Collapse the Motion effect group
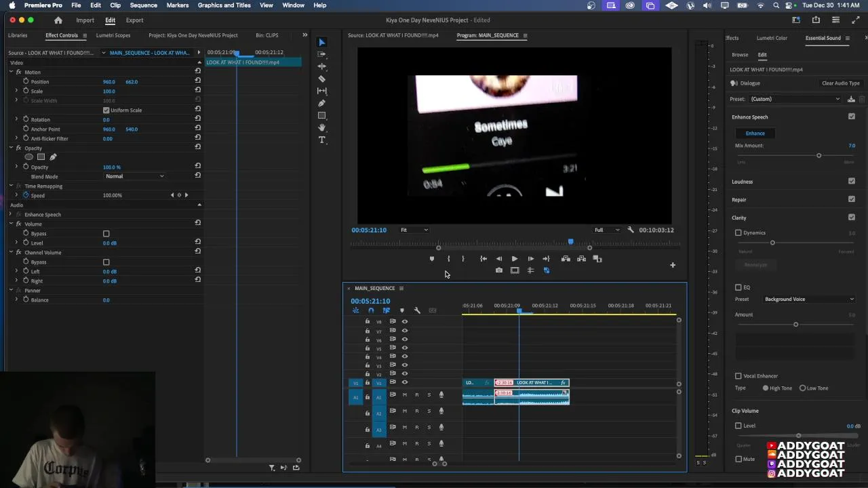This screenshot has height=488, width=868. [x=11, y=72]
